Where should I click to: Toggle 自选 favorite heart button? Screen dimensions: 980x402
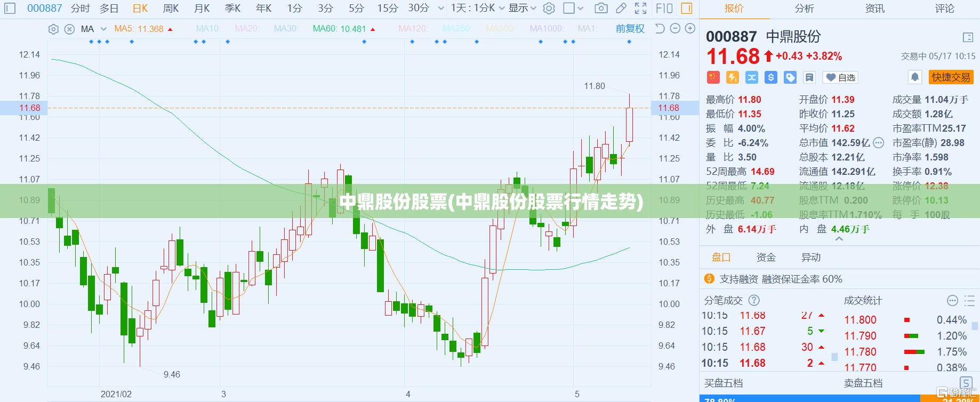pyautogui.click(x=841, y=78)
